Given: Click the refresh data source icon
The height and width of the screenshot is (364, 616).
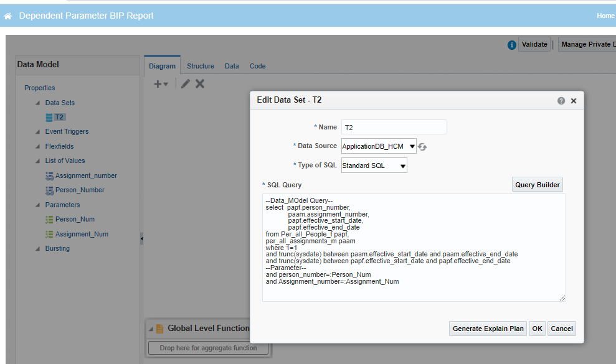Looking at the screenshot, I should click(423, 147).
